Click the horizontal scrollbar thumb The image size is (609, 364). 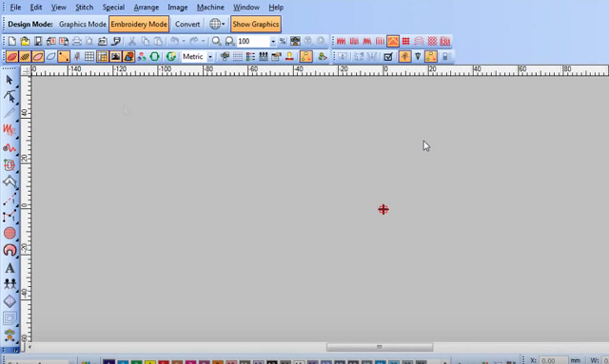(380, 347)
